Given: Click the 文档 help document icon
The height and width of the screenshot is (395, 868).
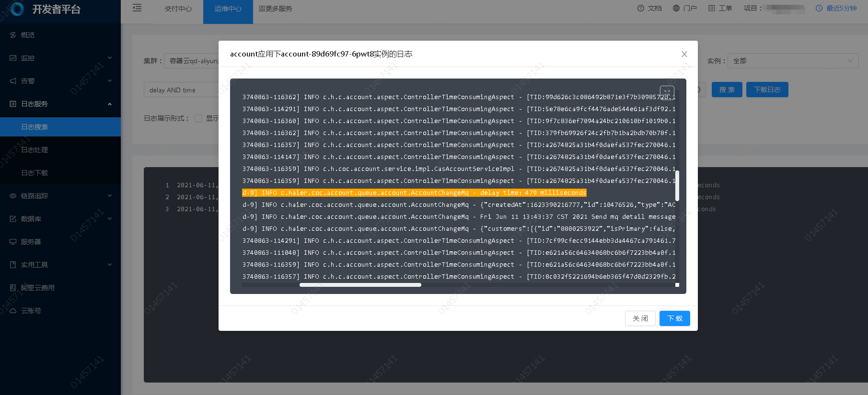Looking at the screenshot, I should pyautogui.click(x=641, y=8).
